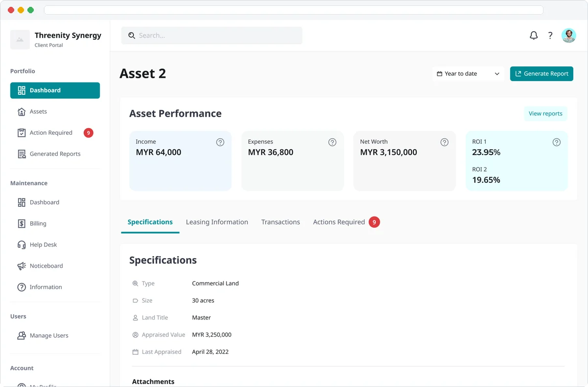Show ROI 1 info tooltip icon
The width and height of the screenshot is (588, 387).
click(556, 142)
